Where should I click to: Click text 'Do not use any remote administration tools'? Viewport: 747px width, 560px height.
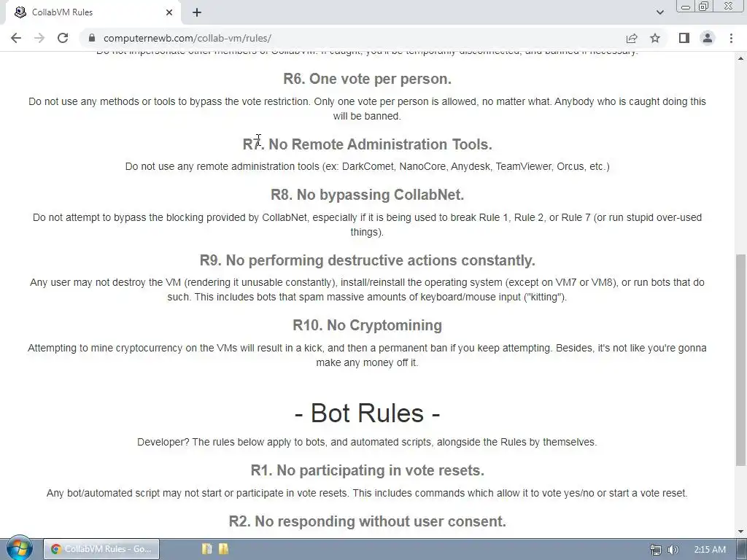[x=222, y=166]
